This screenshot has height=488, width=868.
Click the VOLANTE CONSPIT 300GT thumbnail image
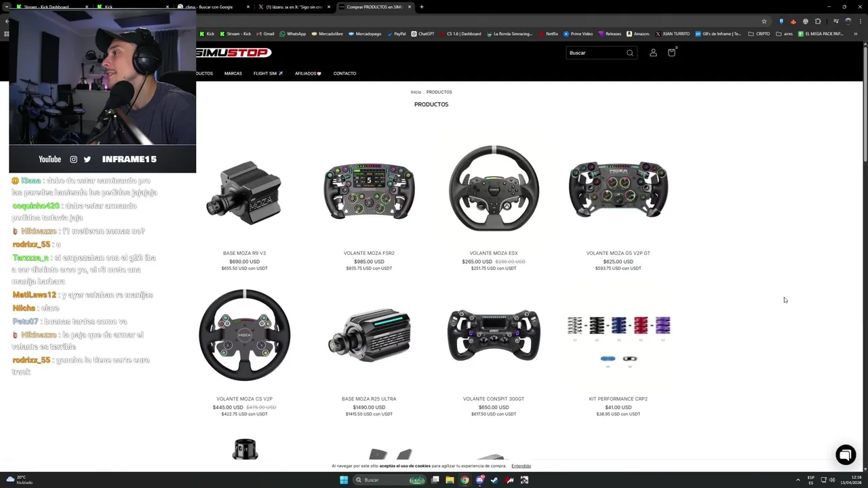[494, 335]
